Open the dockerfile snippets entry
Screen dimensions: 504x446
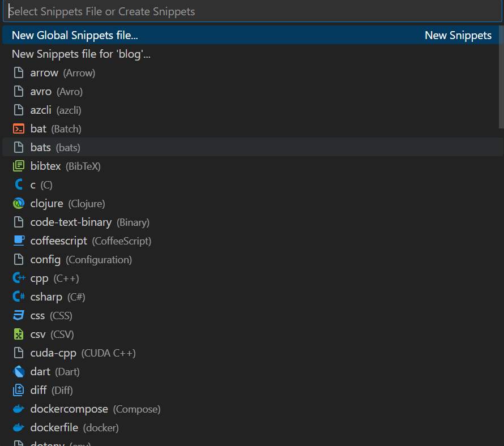251,427
